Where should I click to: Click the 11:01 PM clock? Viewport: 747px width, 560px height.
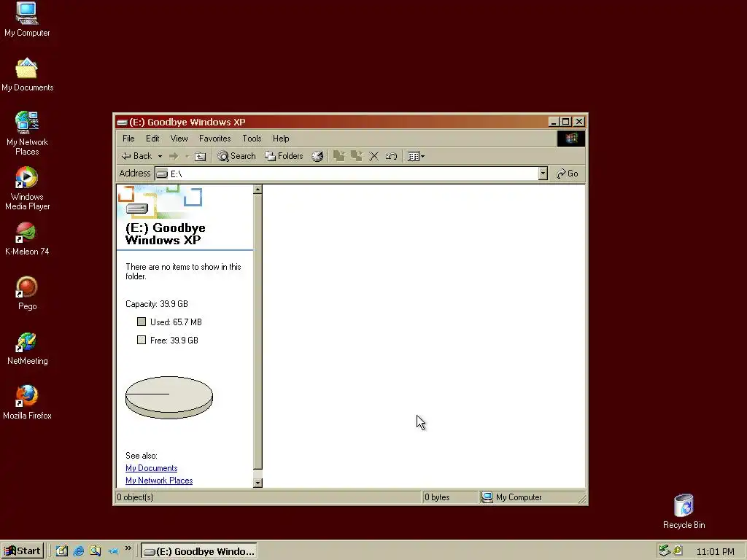click(715, 551)
